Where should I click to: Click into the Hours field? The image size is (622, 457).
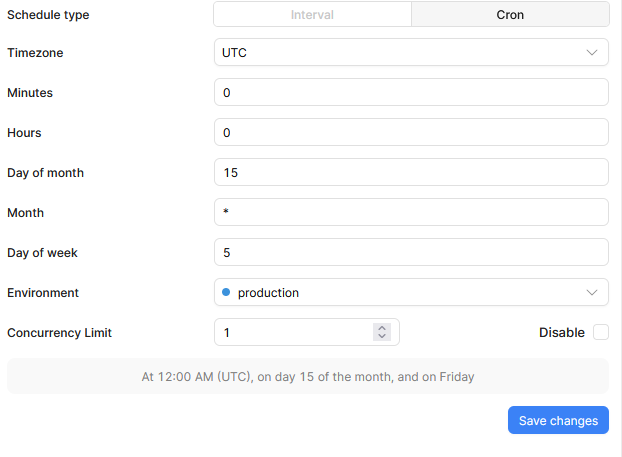pyautogui.click(x=411, y=132)
